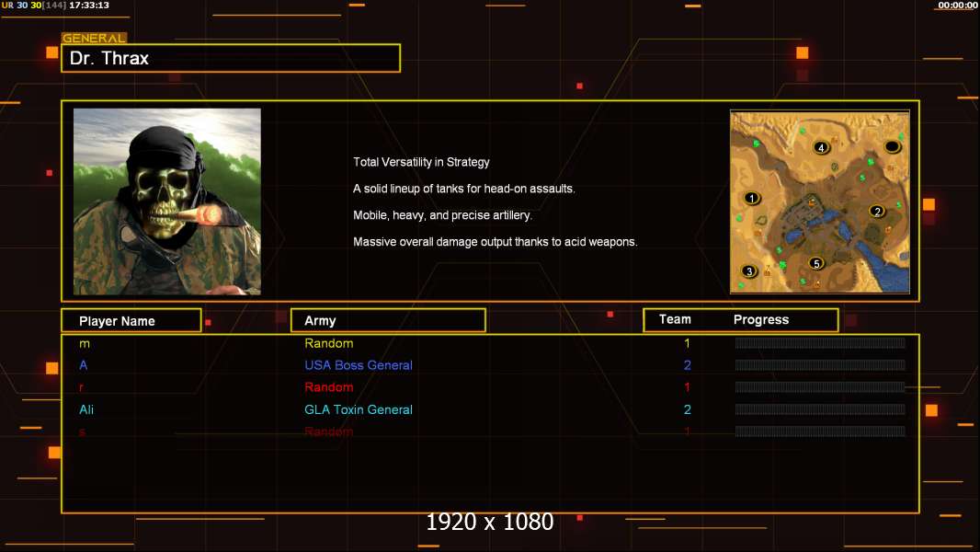This screenshot has width=980, height=552.
Task: Click the Dr. Thrax general name field
Action: 231,58
